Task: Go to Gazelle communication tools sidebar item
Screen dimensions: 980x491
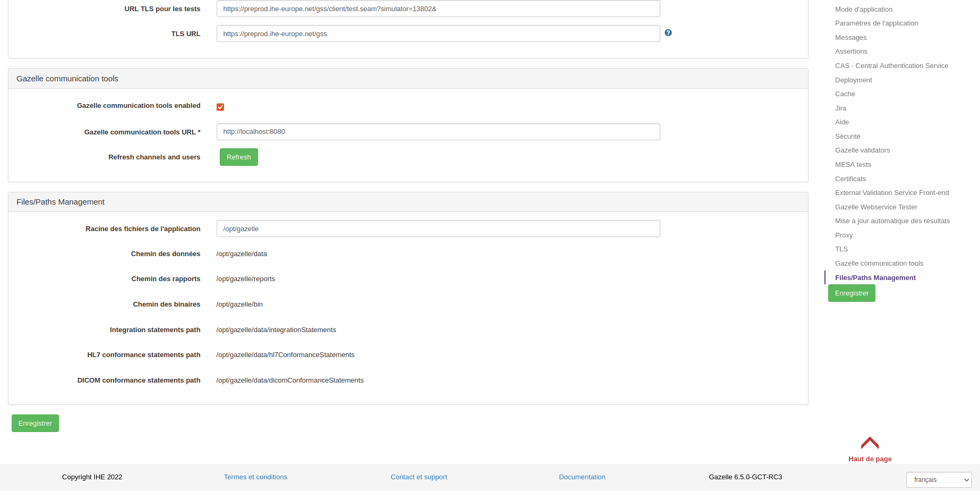Action: [x=879, y=264]
